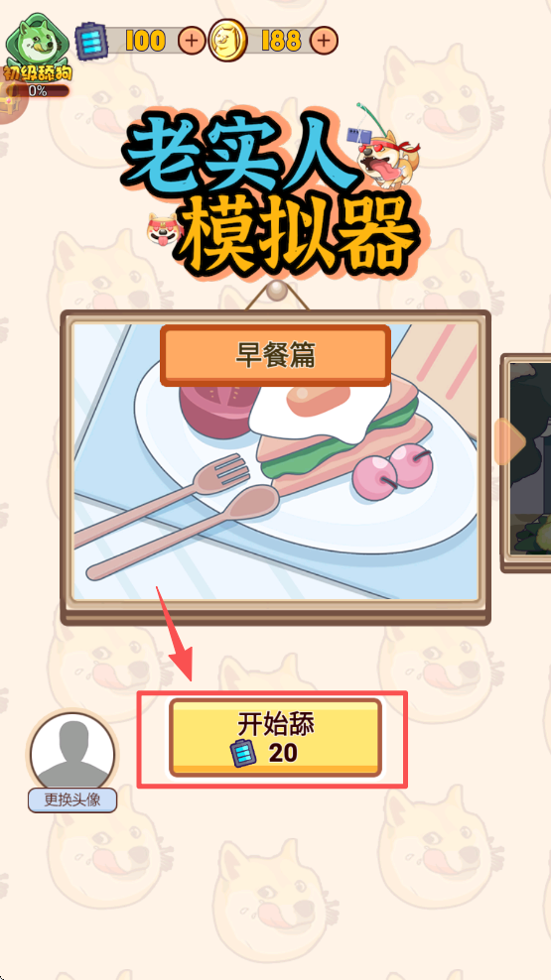
Task: Click the 更换头像 button
Action: click(72, 800)
